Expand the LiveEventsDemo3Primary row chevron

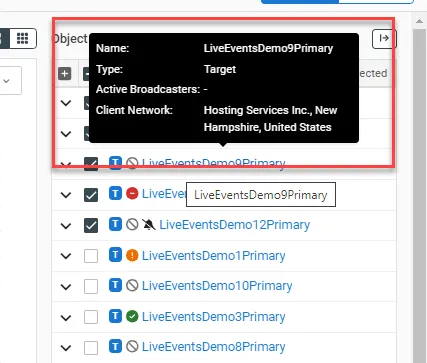pos(66,317)
